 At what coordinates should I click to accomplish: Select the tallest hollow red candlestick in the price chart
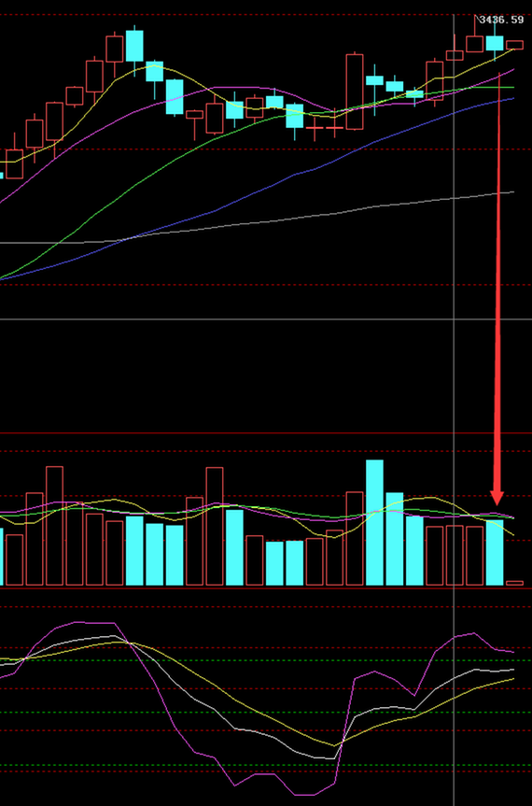355,92
